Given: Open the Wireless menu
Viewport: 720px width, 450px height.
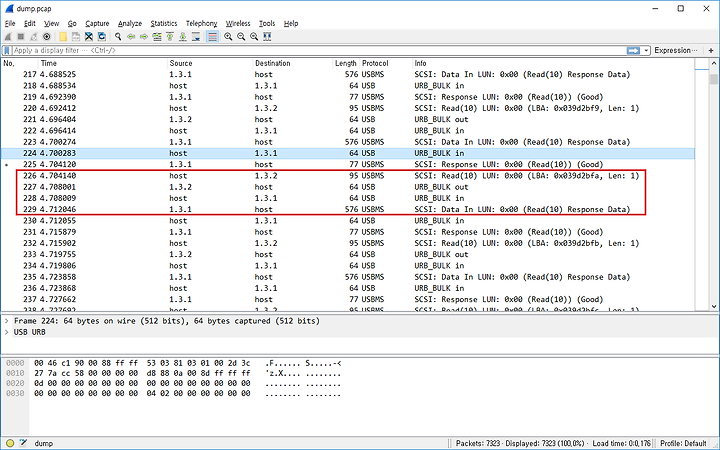Looking at the screenshot, I should [237, 23].
